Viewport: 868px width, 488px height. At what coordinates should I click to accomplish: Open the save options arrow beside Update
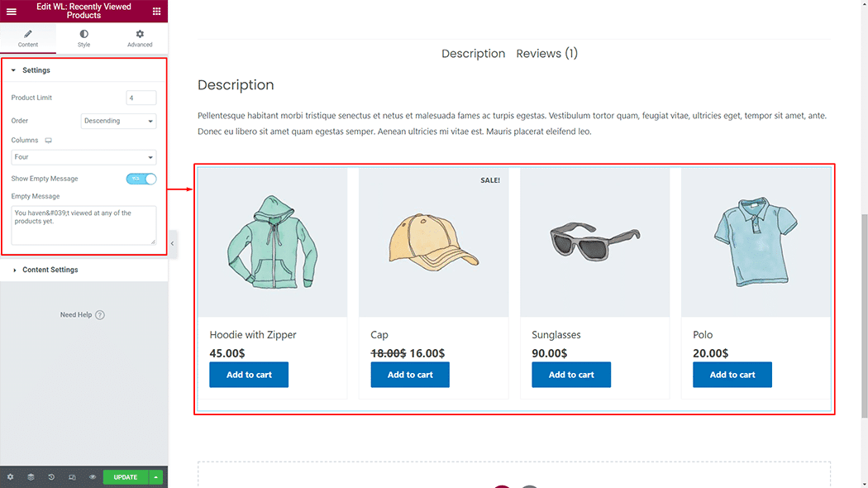pyautogui.click(x=155, y=477)
